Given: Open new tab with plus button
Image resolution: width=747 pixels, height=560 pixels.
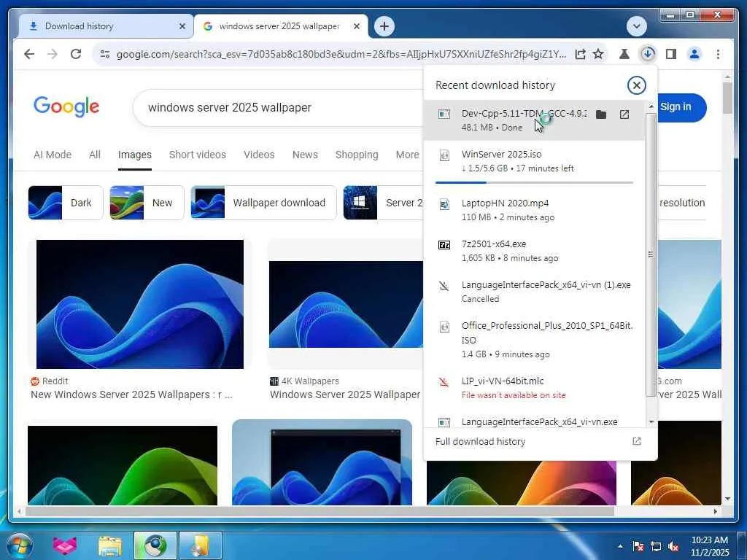Looking at the screenshot, I should [384, 26].
